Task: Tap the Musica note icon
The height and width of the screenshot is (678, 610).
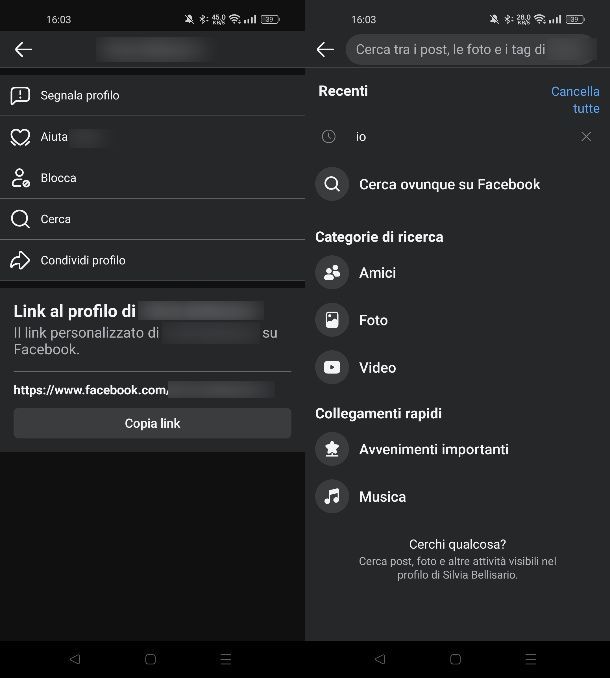Action: 332,496
